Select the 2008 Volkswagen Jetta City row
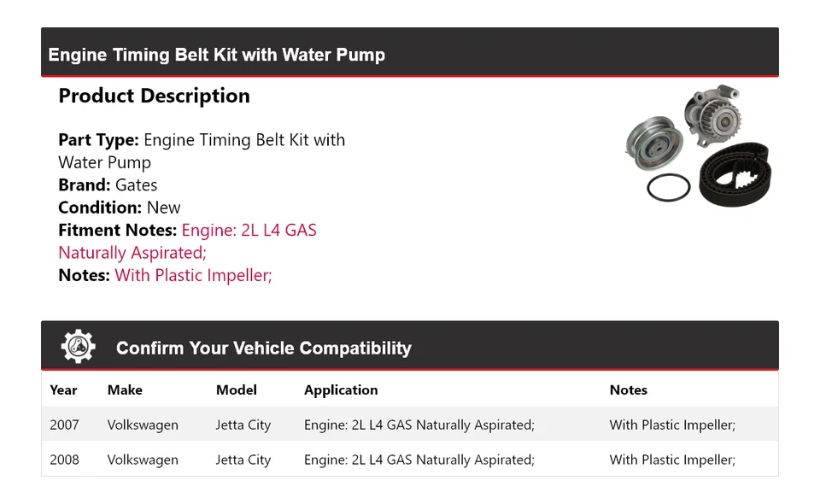 pos(410,460)
